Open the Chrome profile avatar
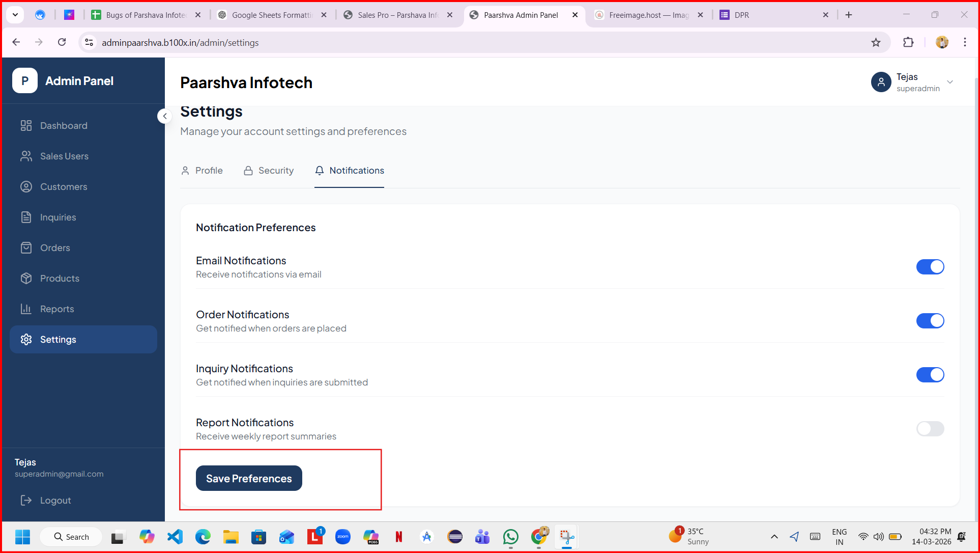The height and width of the screenshot is (553, 980). point(942,43)
